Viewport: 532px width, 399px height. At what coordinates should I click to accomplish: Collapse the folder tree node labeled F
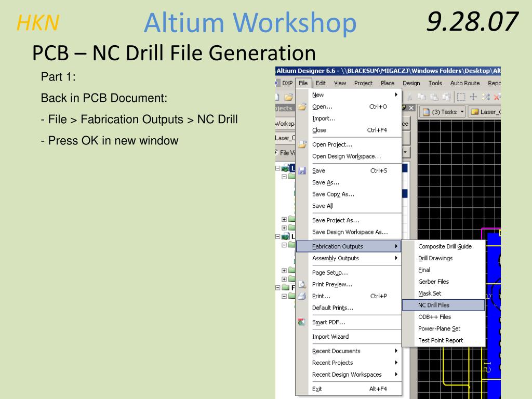click(x=277, y=287)
